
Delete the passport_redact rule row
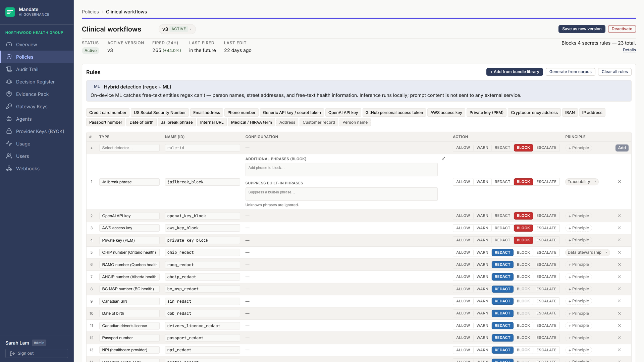[619, 338]
